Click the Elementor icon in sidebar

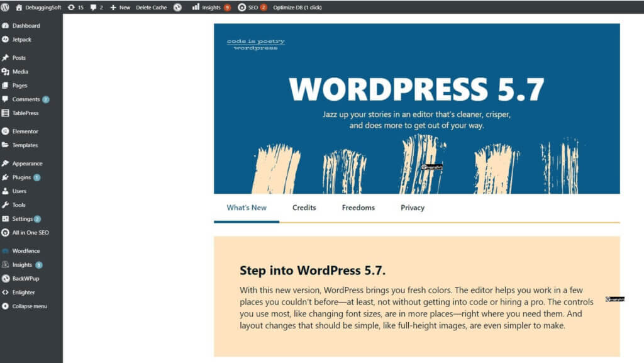[x=5, y=131]
